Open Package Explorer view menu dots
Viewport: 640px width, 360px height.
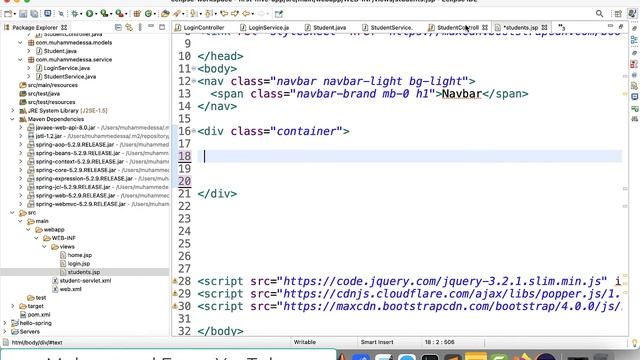point(140,27)
